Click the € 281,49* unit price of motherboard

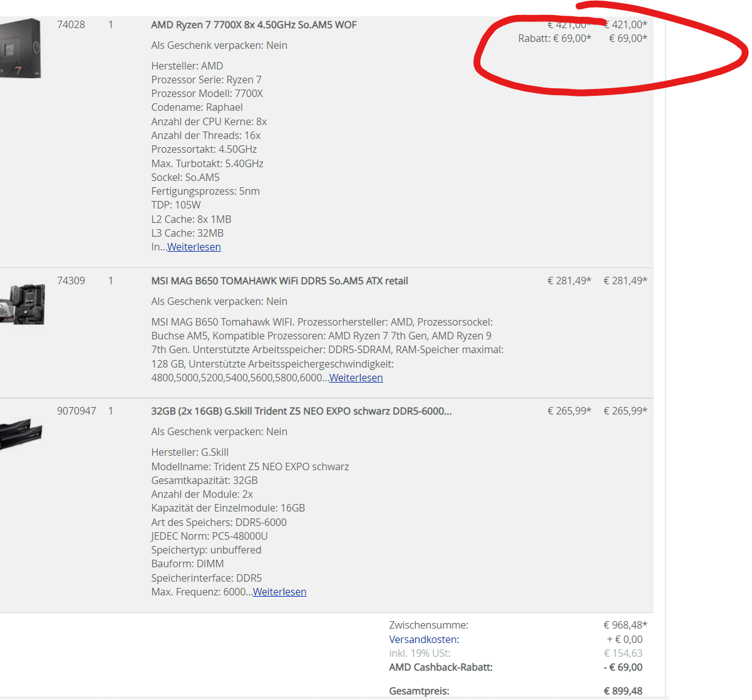[569, 281]
